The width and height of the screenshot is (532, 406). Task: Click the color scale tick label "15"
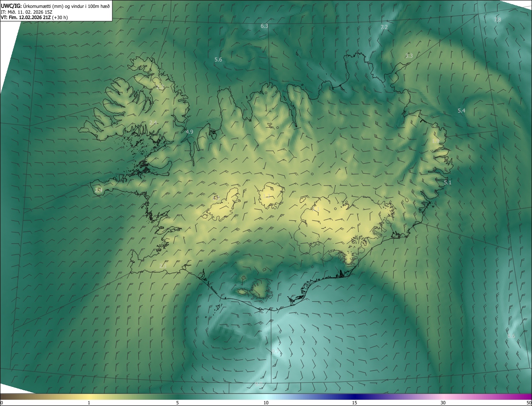[355, 403]
